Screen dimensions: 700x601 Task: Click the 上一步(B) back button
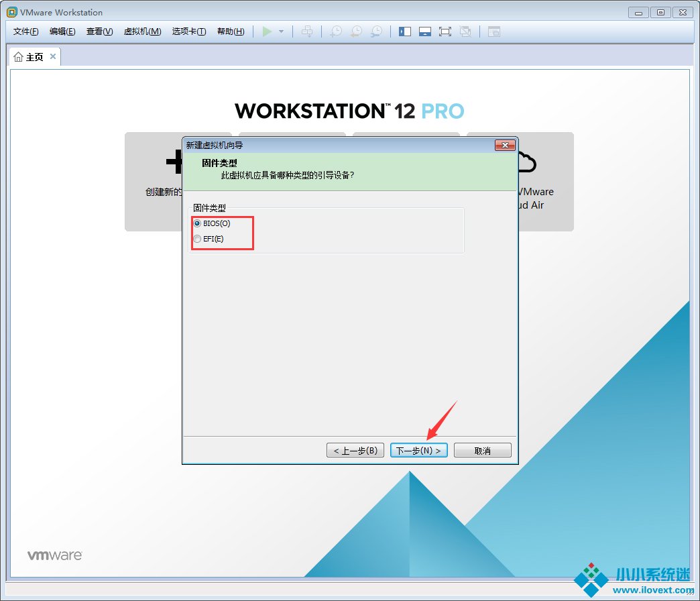(355, 450)
